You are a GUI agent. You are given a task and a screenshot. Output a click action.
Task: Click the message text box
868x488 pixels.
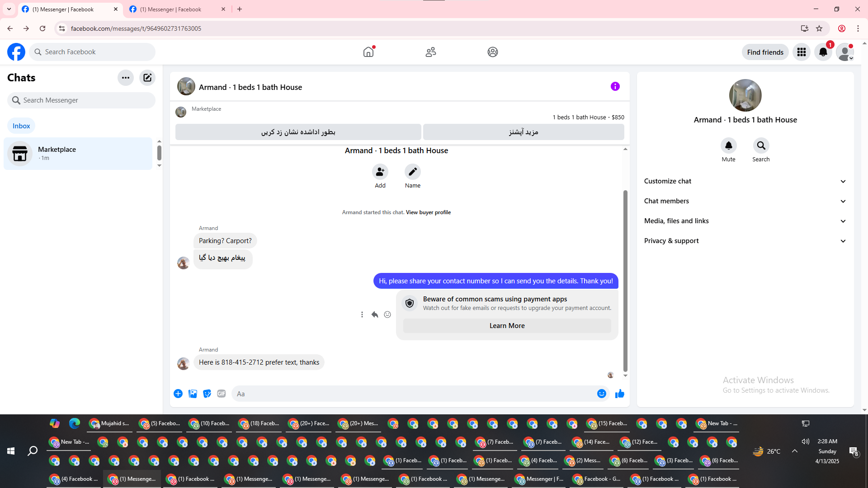pos(420,394)
